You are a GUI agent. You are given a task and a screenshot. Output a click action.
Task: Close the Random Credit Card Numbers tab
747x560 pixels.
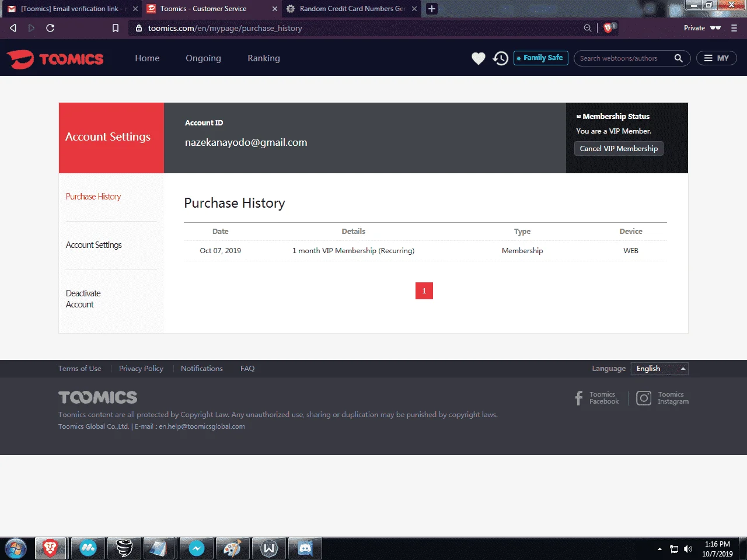414,9
